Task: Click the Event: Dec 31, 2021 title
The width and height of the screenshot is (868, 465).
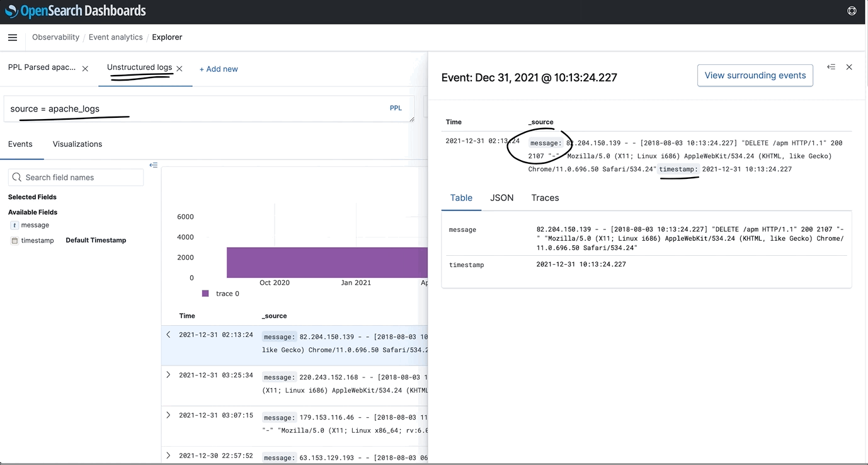Action: [529, 77]
